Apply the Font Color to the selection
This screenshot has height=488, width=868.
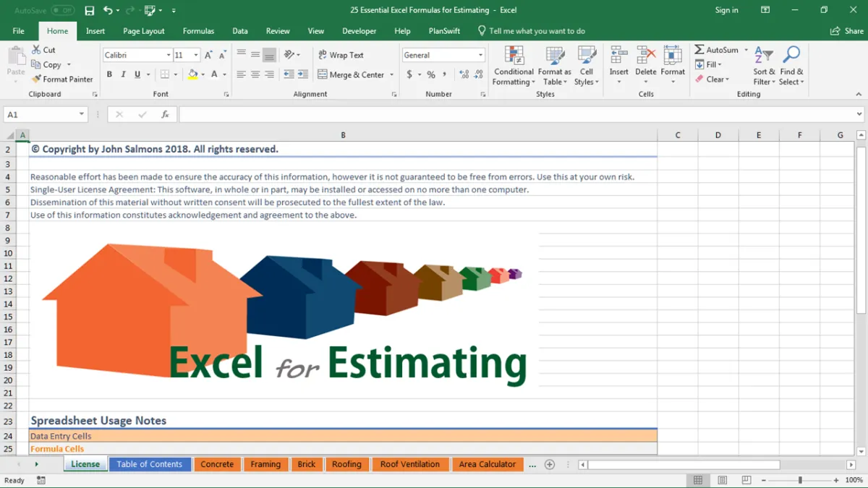click(214, 74)
